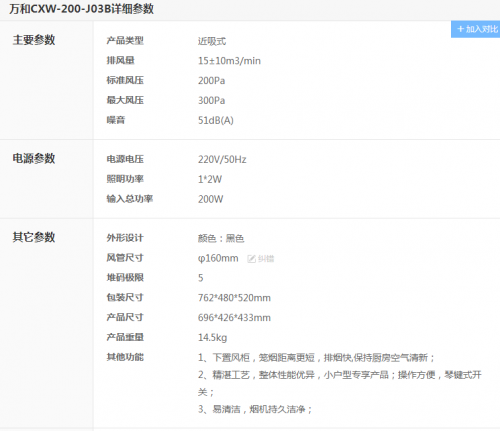The height and width of the screenshot is (431, 500).
Task: Click the 风管尺寸 label
Action: (125, 258)
